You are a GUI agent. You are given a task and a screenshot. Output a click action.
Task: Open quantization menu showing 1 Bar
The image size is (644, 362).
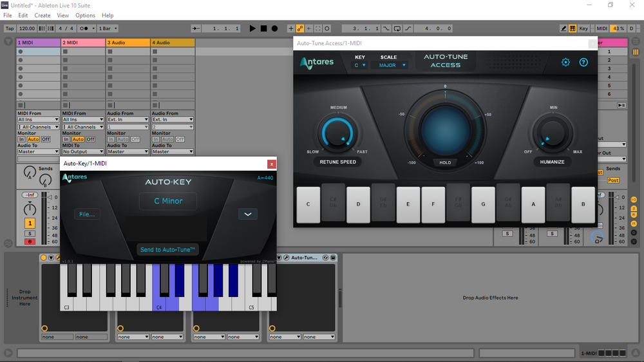(108, 28)
